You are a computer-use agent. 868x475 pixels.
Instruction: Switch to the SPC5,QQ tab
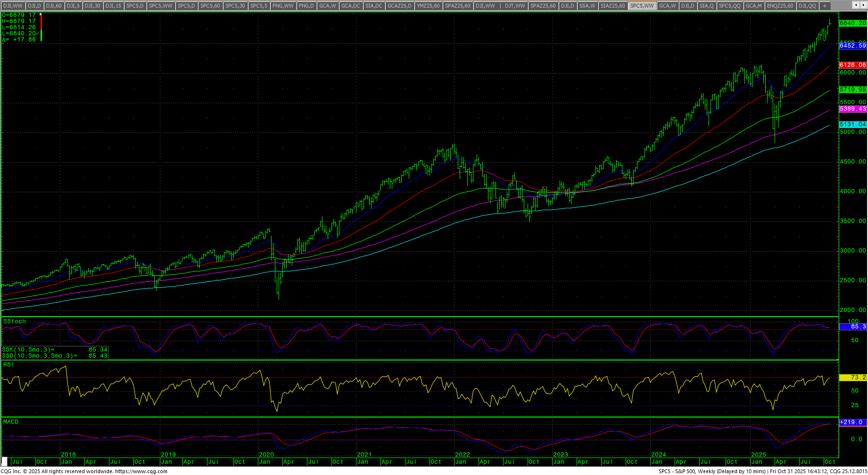pos(729,6)
